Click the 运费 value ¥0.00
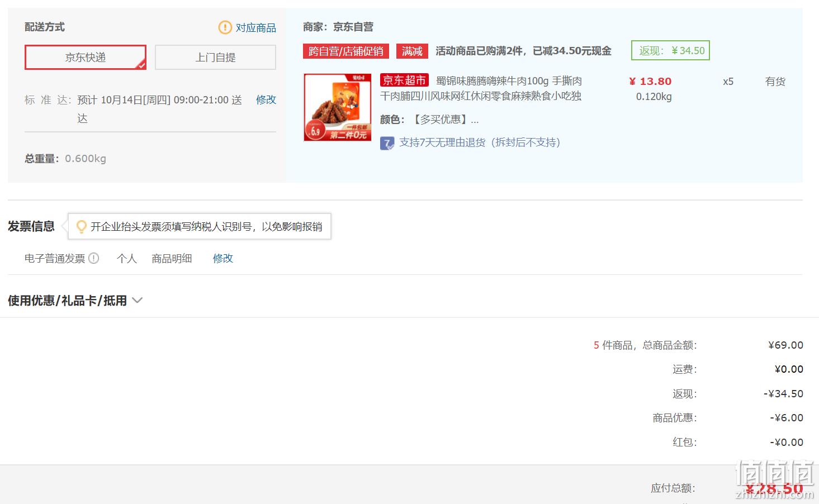The image size is (819, 504). pyautogui.click(x=789, y=369)
